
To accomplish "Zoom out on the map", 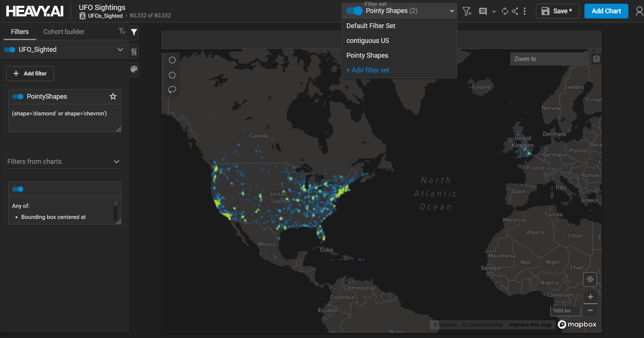I will pos(590,310).
